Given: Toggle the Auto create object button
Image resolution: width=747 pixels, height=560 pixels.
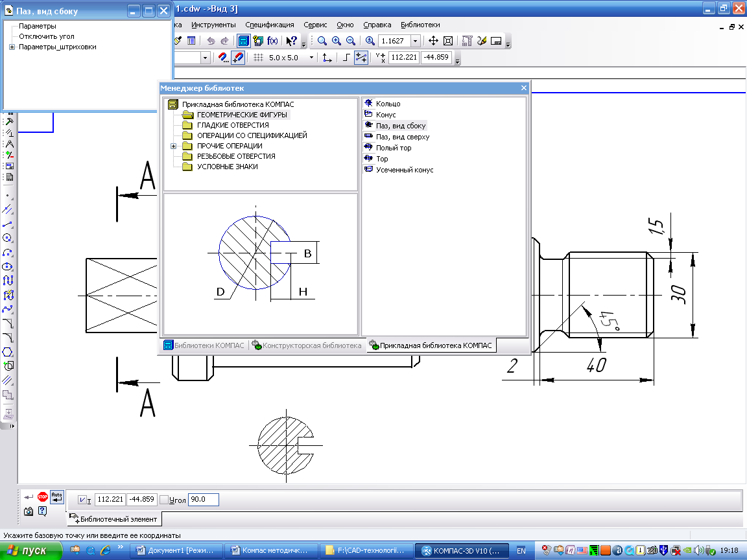Looking at the screenshot, I should coord(57,497).
